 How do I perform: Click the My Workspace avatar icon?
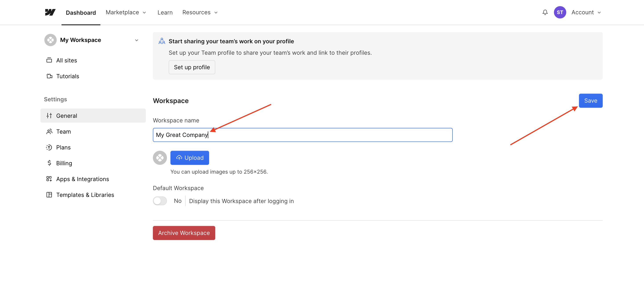(51, 40)
